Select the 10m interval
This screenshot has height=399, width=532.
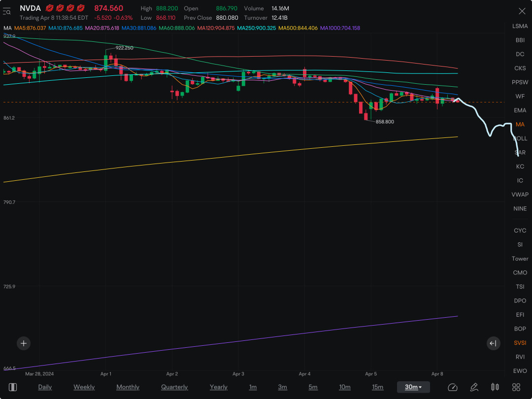pos(345,387)
